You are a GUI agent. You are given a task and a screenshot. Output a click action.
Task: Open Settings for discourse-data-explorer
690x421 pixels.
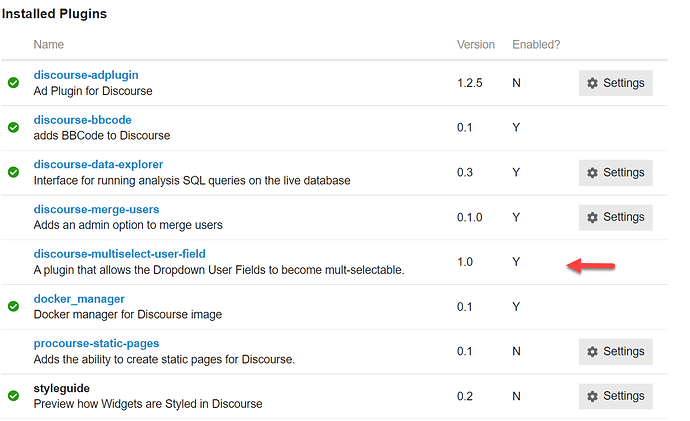(615, 172)
